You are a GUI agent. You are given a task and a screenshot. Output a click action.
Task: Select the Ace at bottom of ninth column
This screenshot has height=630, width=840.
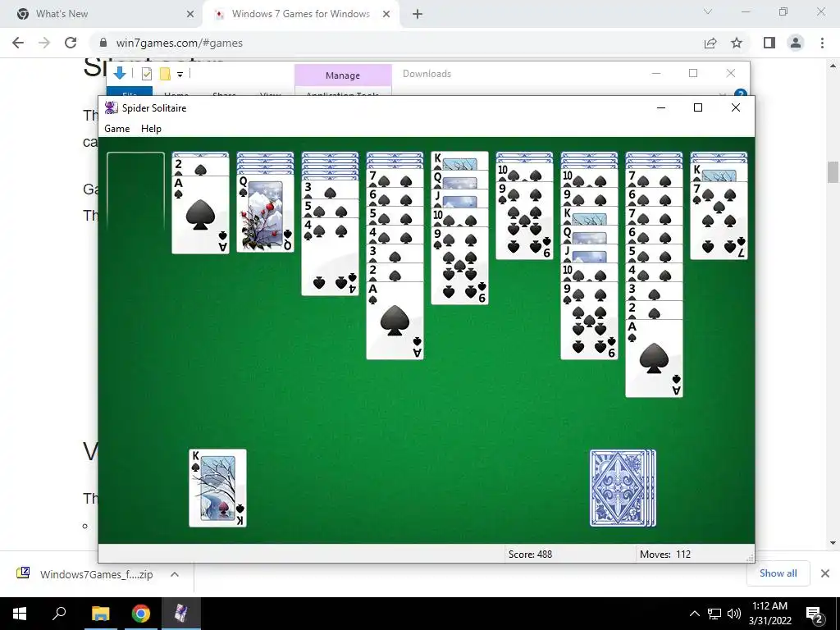click(654, 358)
